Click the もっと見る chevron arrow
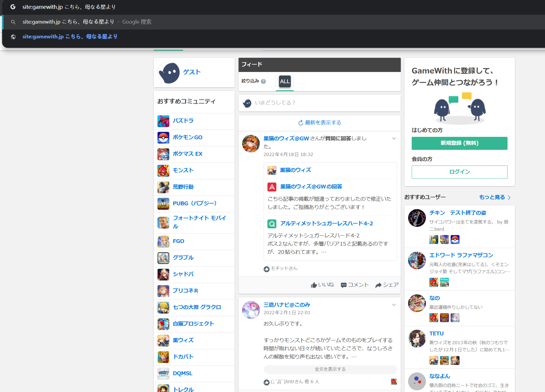Image resolution: width=545 pixels, height=392 pixels. pyautogui.click(x=509, y=197)
